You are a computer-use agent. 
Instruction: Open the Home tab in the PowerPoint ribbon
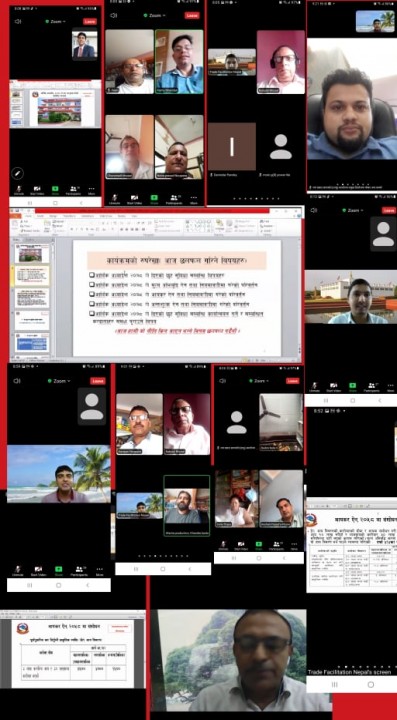[x=28, y=215]
